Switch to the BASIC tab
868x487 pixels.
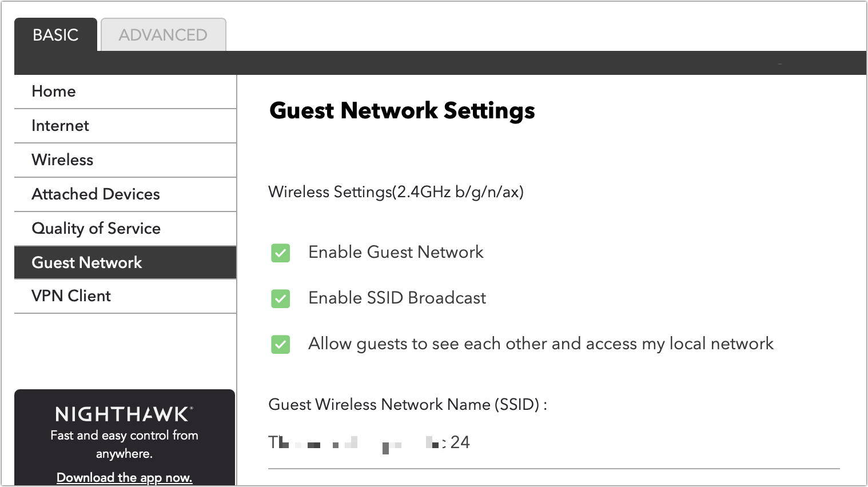pos(55,35)
